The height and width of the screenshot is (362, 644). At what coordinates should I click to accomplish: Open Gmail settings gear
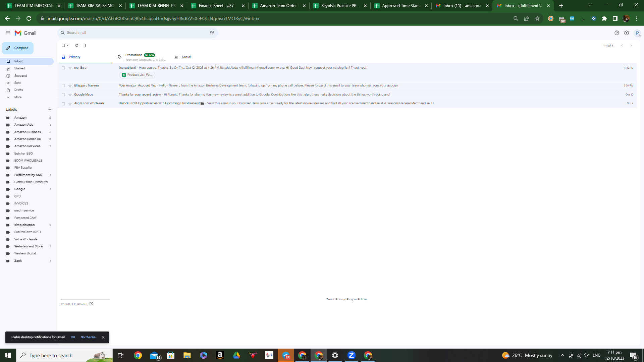[x=626, y=33]
